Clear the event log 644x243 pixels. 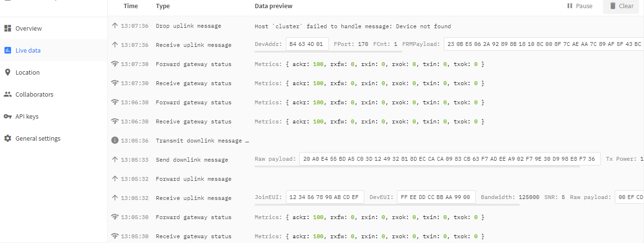(x=621, y=6)
